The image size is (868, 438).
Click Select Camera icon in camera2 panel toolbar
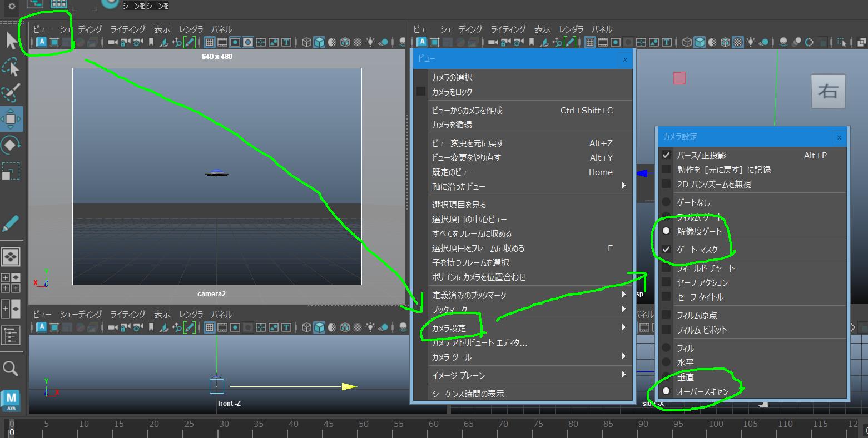tap(112, 42)
